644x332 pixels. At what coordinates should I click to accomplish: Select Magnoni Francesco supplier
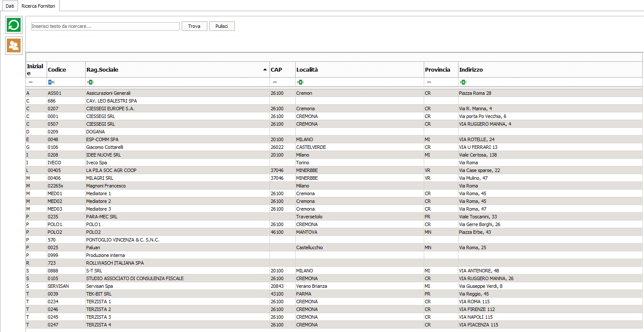click(x=334, y=186)
